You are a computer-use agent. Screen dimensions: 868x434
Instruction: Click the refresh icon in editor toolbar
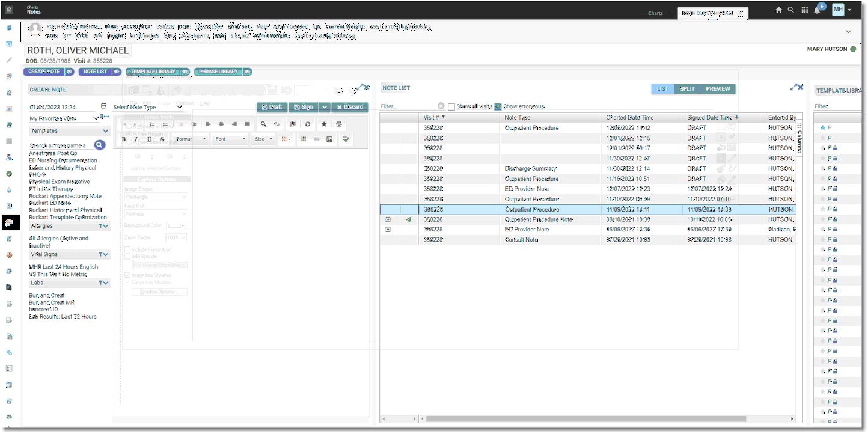tap(308, 124)
